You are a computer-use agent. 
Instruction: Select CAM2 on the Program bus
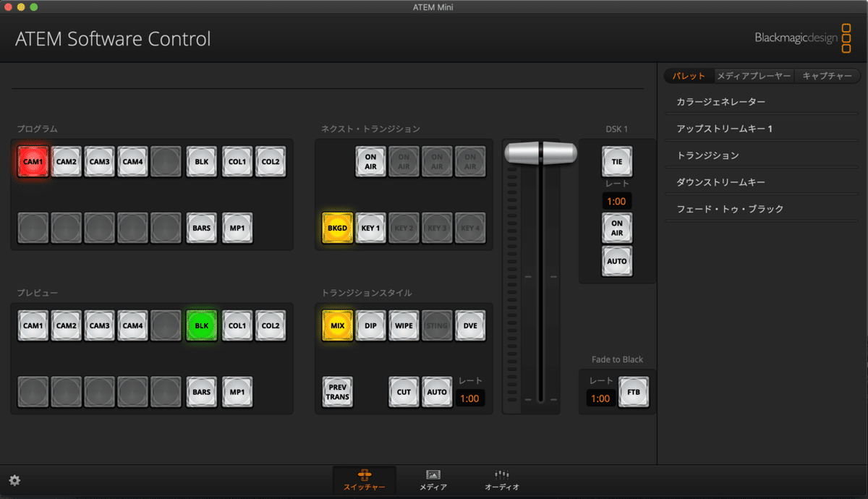[67, 161]
